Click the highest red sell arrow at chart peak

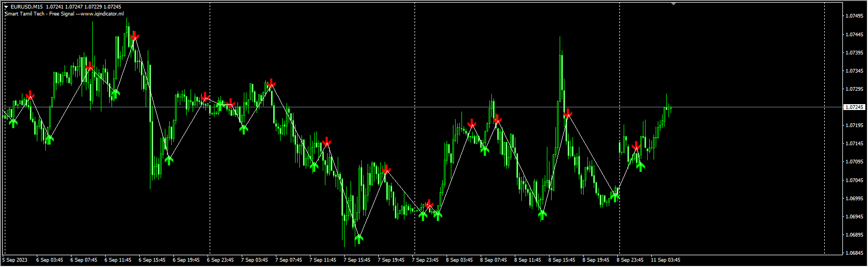(x=134, y=36)
